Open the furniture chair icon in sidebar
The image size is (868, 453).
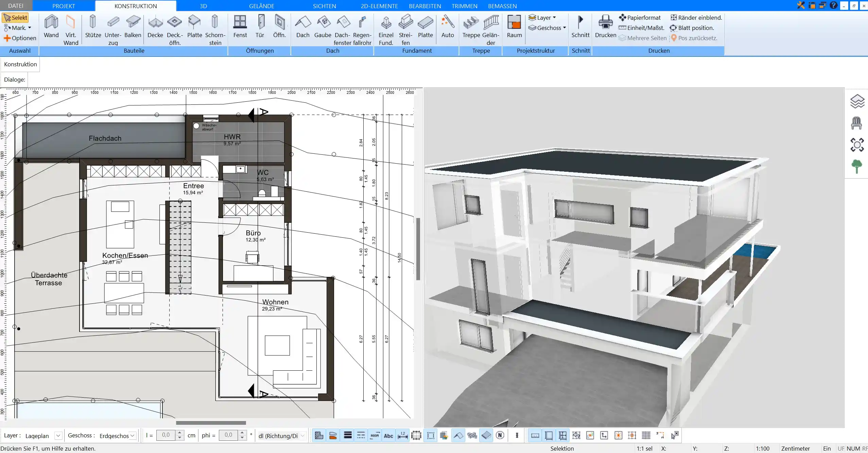857,123
